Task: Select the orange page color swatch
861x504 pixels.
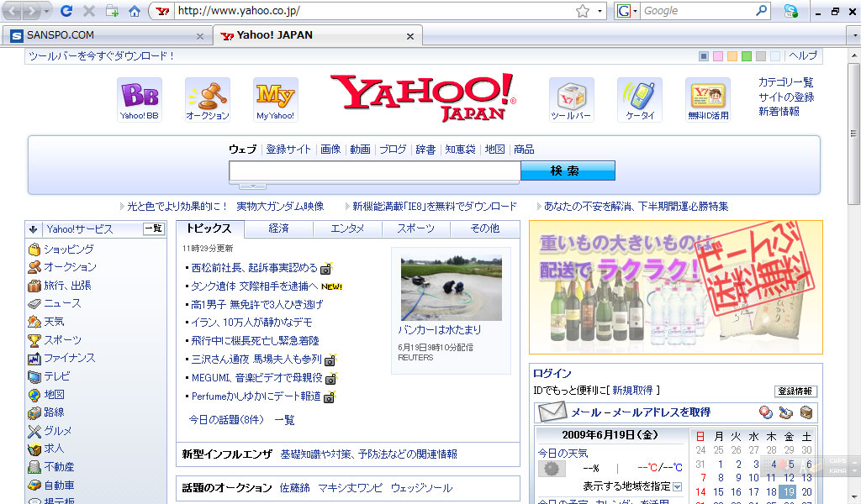Action: tap(732, 56)
